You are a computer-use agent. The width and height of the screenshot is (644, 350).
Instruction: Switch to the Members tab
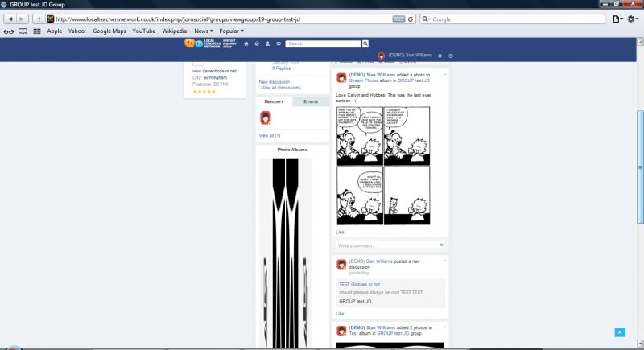pos(274,101)
